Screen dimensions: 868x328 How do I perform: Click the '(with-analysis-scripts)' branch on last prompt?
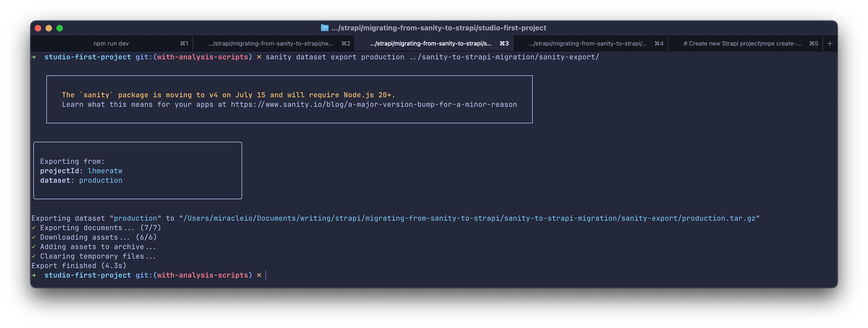coord(202,275)
